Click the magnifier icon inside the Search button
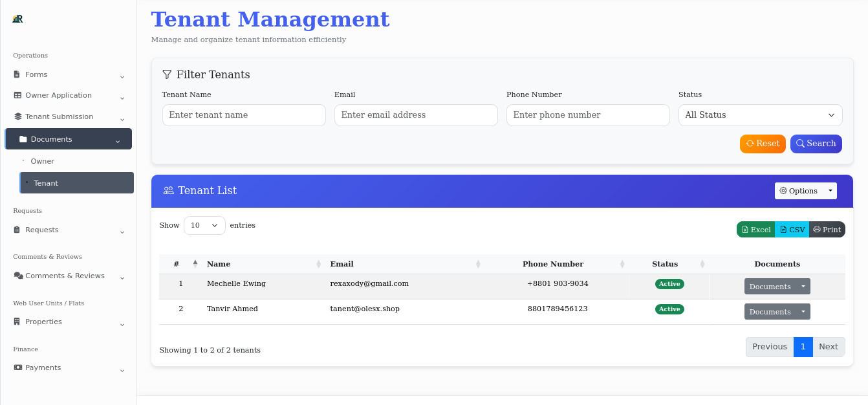Viewport: 868px width, 405px height. tap(800, 144)
